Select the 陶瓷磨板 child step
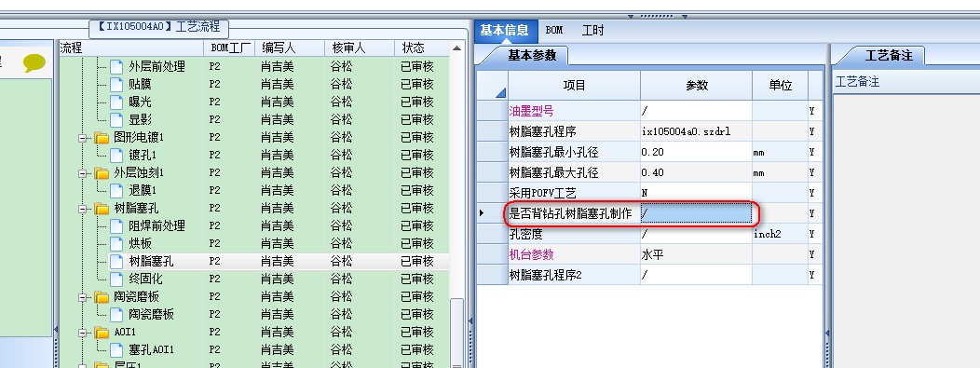 click(151, 314)
